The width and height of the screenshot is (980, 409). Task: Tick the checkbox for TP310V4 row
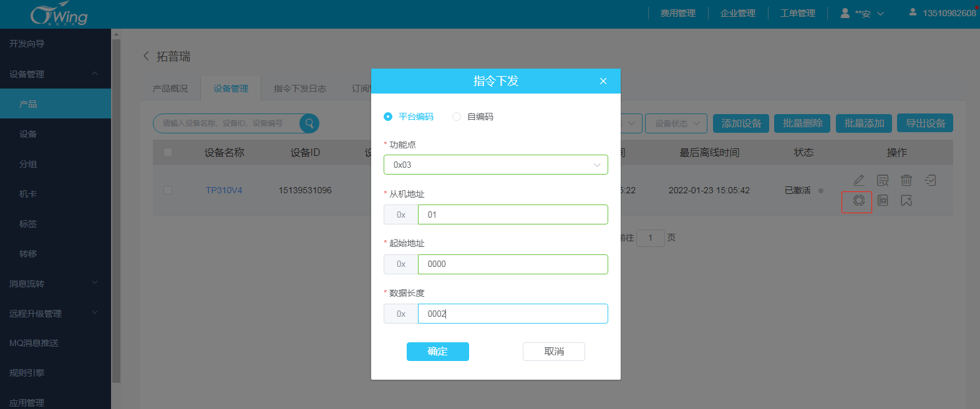tap(168, 190)
